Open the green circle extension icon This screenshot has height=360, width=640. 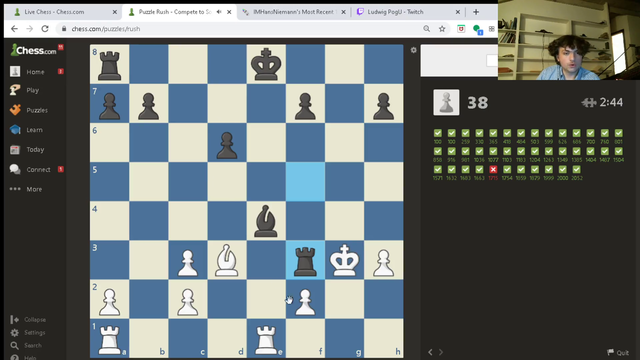coord(477,29)
